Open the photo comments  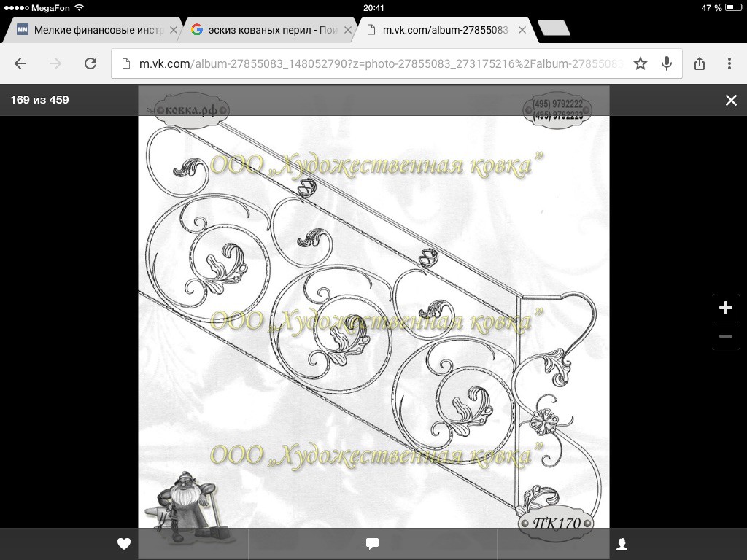click(372, 544)
